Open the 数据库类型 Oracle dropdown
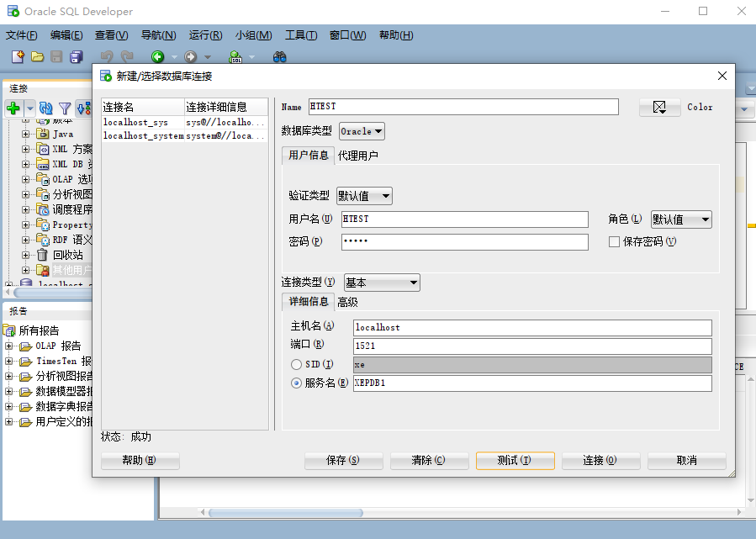756x539 pixels. [362, 131]
